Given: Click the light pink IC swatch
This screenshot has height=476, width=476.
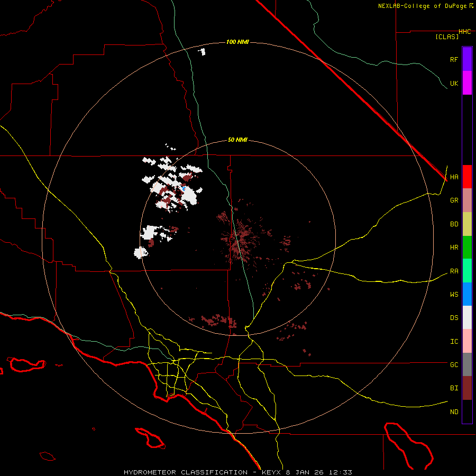Looking at the screenshot, I should click(x=467, y=341).
